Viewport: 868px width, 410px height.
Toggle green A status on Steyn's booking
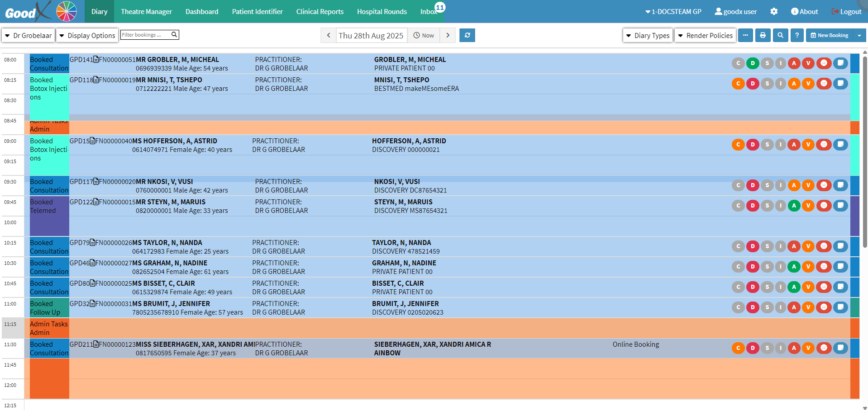pyautogui.click(x=794, y=206)
